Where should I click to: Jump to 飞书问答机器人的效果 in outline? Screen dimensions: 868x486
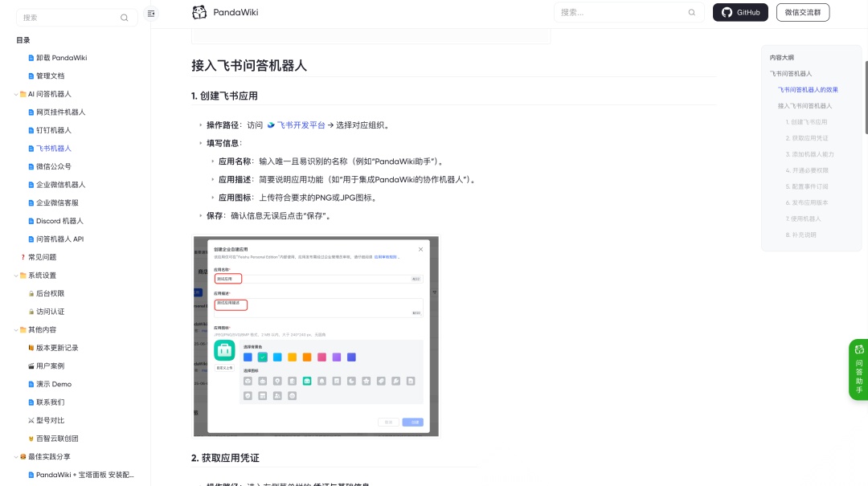point(808,90)
